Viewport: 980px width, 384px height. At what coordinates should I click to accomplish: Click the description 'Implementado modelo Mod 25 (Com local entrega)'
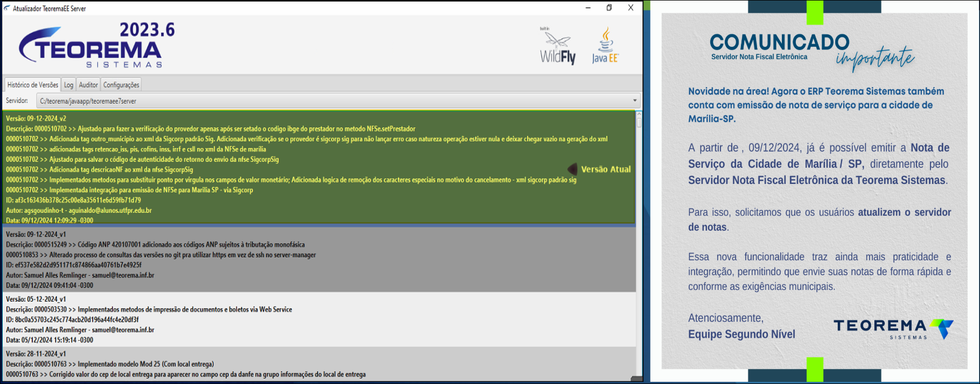(x=110, y=364)
